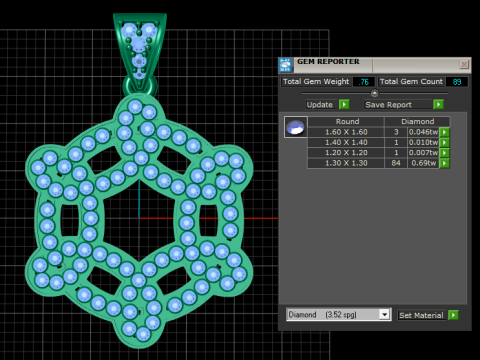
Task: Click the Update button label
Action: point(320,105)
